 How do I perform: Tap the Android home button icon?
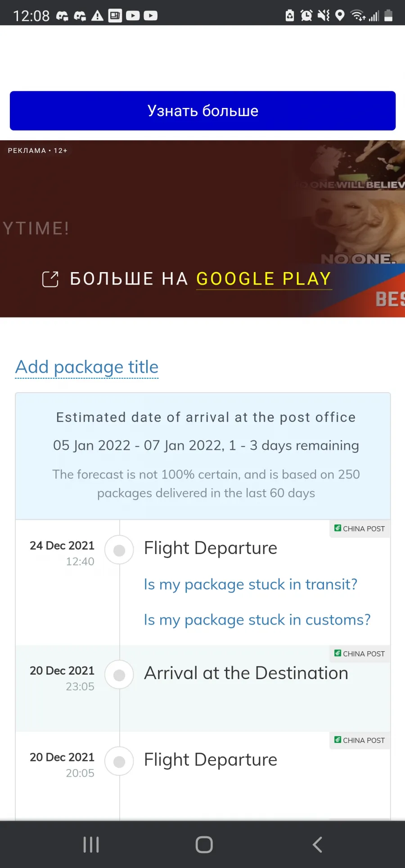tap(204, 845)
